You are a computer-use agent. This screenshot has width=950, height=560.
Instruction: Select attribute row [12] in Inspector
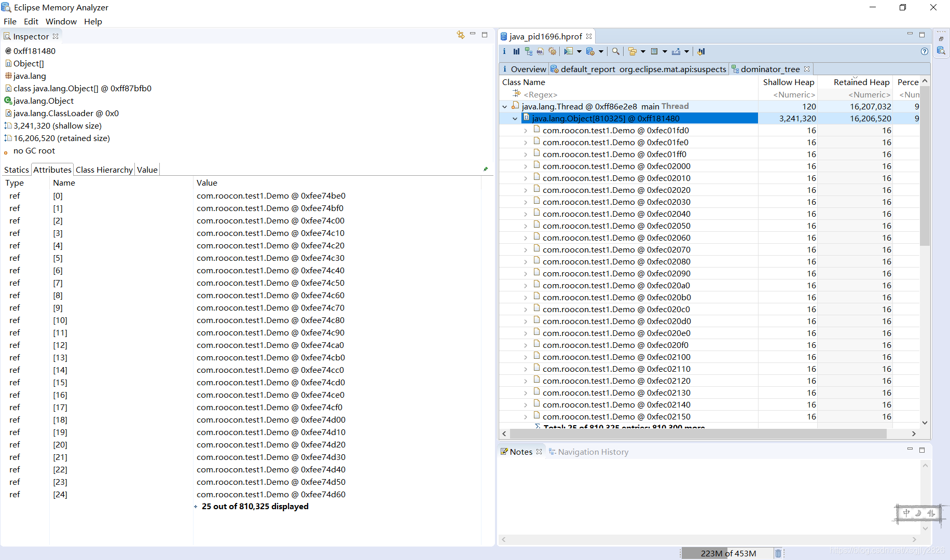[241, 345]
